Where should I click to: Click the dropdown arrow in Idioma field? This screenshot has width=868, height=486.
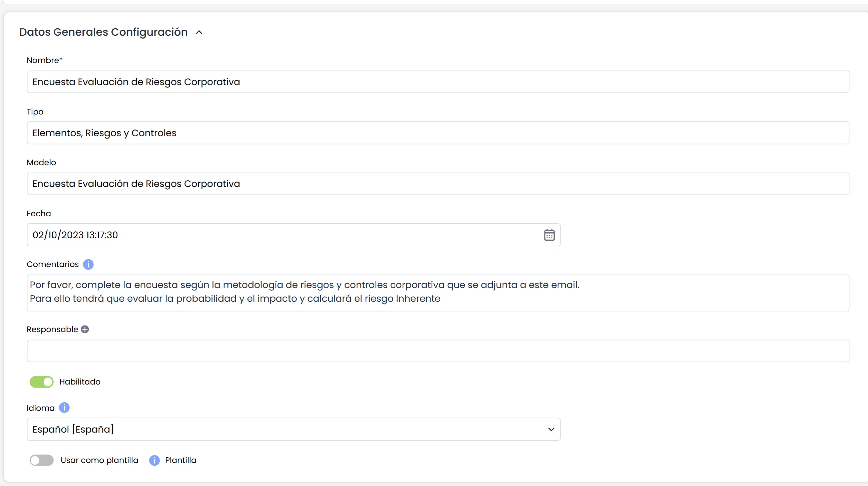[551, 429]
